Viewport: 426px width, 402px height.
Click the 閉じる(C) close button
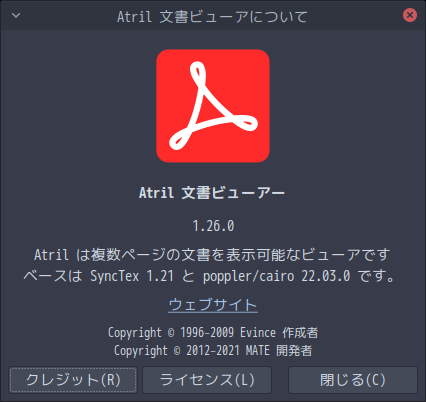353,380
